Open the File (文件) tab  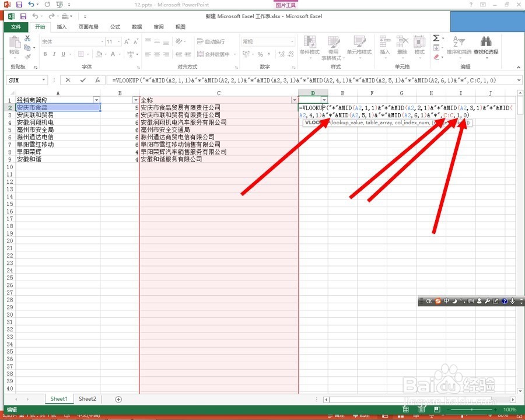16,27
